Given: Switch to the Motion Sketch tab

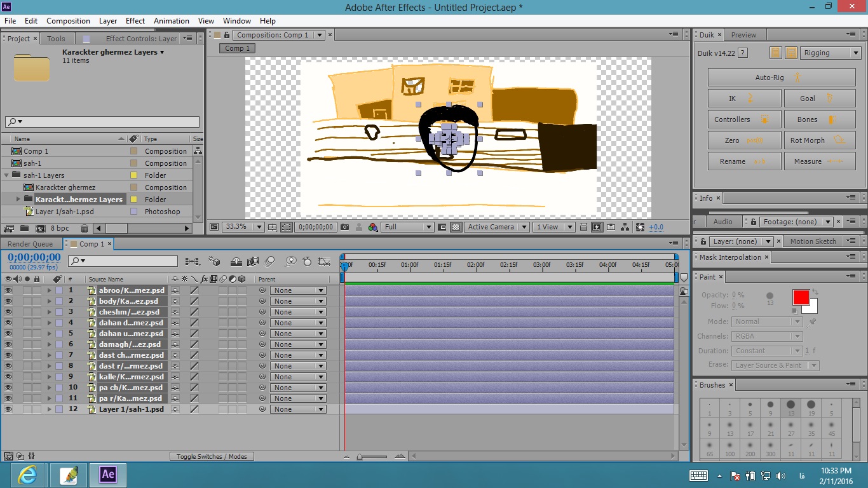Looking at the screenshot, I should tap(813, 241).
